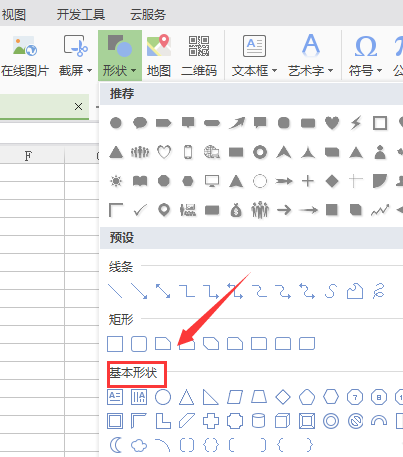This screenshot has width=403, height=457.
Task: Expand the 艺术字 word art dropdown
Action: point(311,56)
